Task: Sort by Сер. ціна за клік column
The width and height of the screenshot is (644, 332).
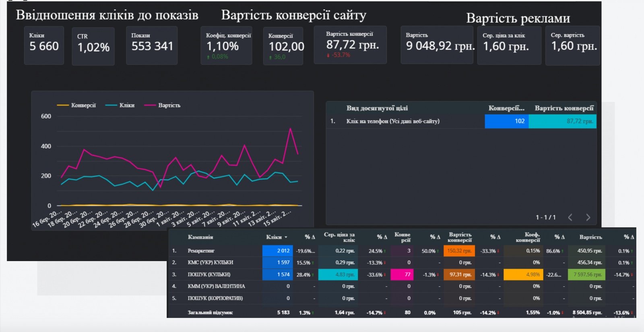Action: [x=339, y=237]
